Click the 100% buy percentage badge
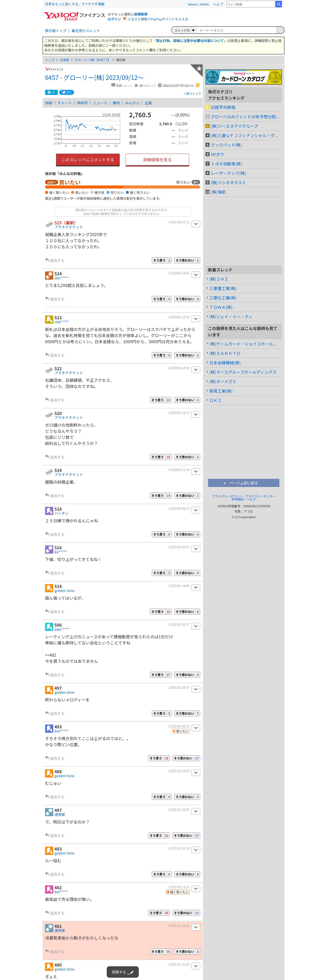327x980 pixels. [x=51, y=182]
